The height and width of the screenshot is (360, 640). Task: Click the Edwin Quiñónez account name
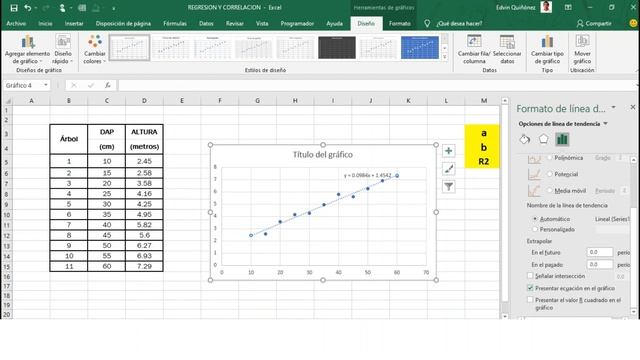tap(516, 8)
